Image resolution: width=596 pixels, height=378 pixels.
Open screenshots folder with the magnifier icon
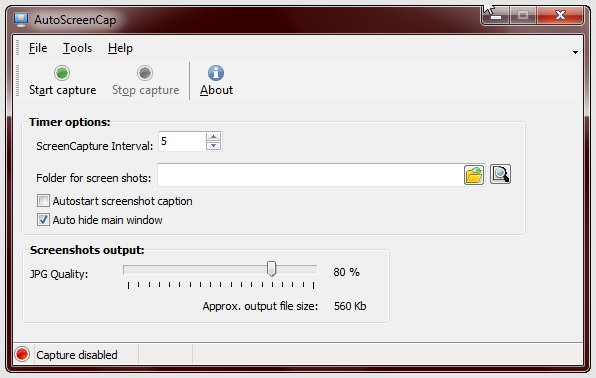[500, 175]
